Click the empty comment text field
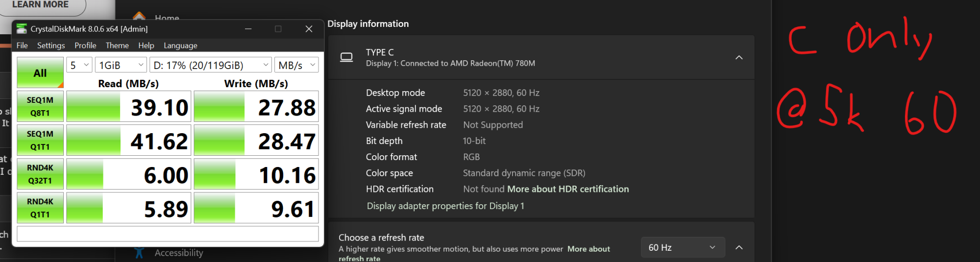This screenshot has width=980, height=262. (168, 234)
